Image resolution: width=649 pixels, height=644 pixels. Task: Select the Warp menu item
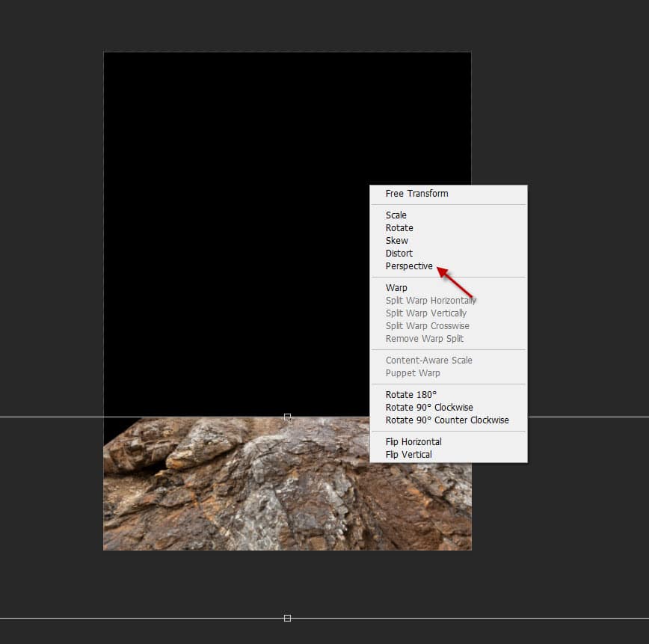click(x=396, y=288)
